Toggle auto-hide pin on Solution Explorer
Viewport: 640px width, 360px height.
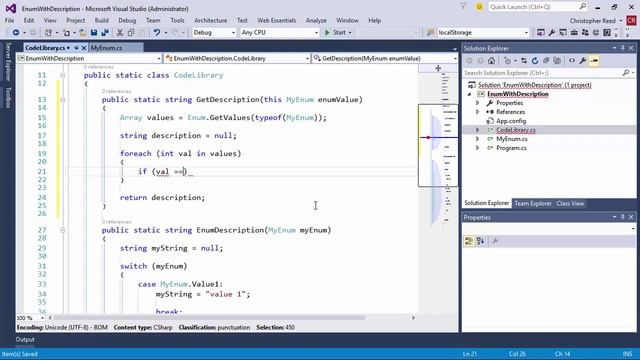tap(622, 48)
